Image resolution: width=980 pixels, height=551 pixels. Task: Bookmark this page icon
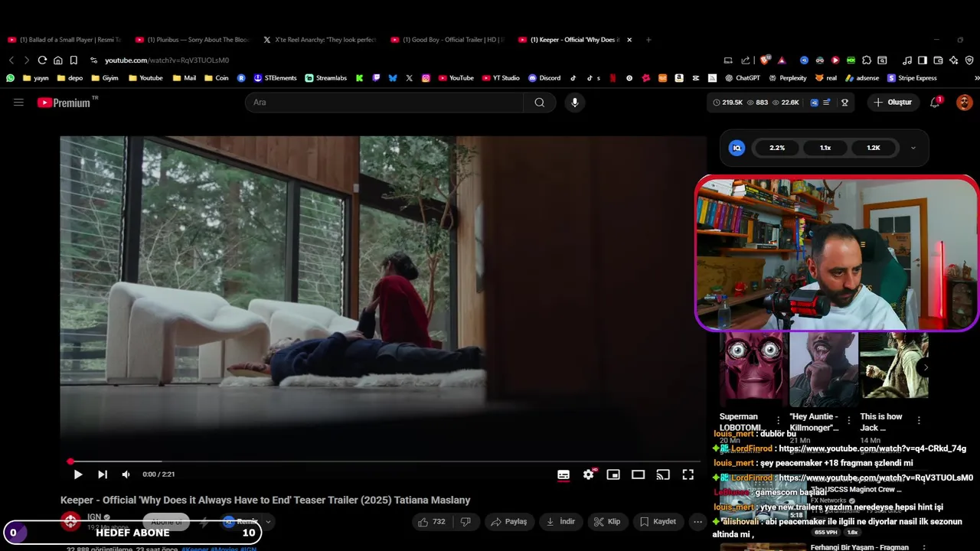(x=73, y=60)
